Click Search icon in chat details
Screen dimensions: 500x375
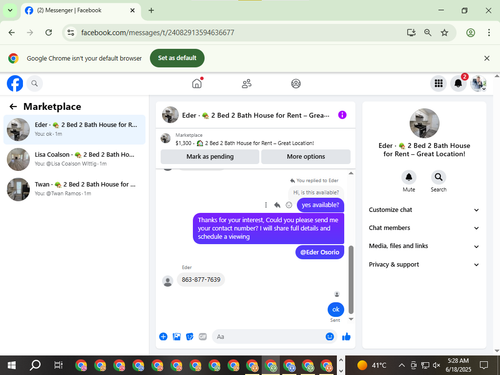(438, 177)
